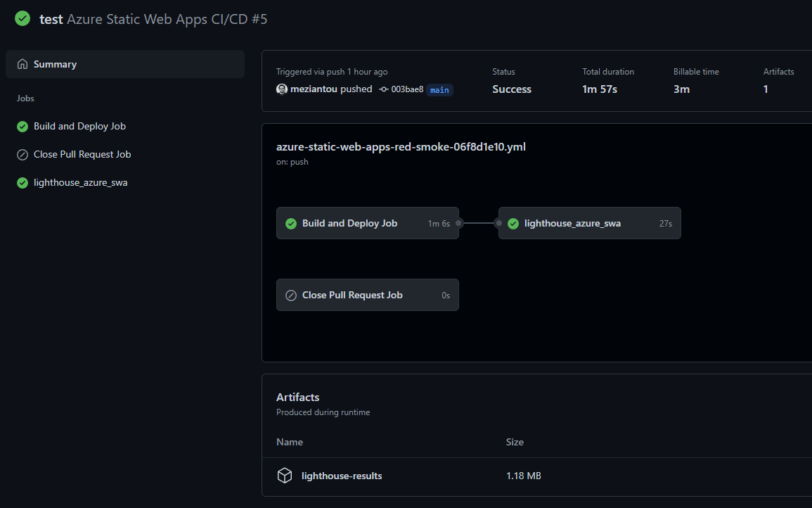Select lighthouse_azure_swa job in the sidebar

[x=80, y=183]
